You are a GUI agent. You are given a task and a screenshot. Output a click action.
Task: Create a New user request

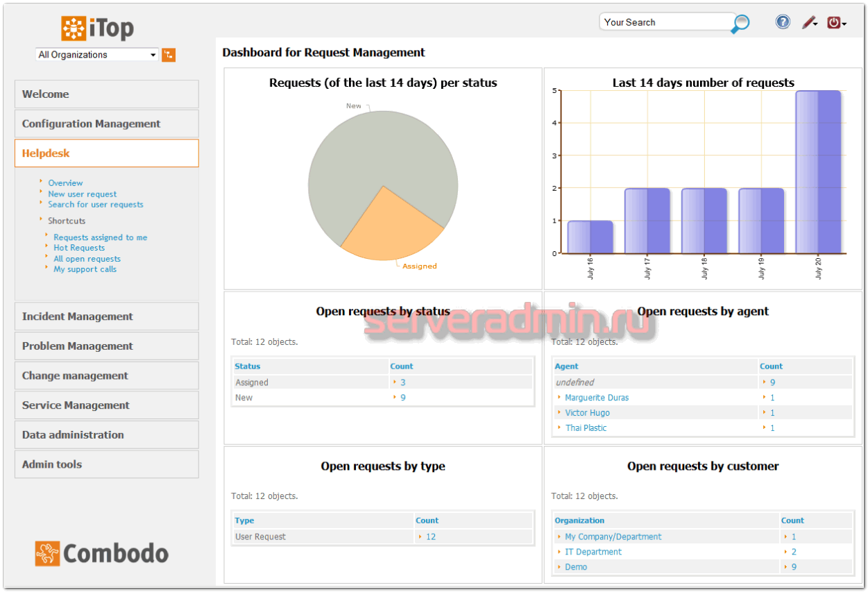(82, 194)
